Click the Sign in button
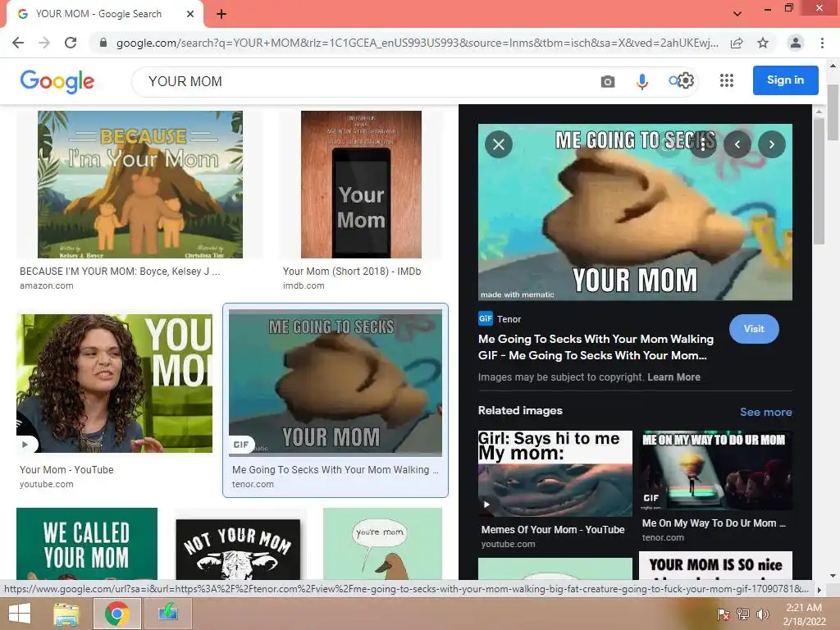 pyautogui.click(x=785, y=80)
